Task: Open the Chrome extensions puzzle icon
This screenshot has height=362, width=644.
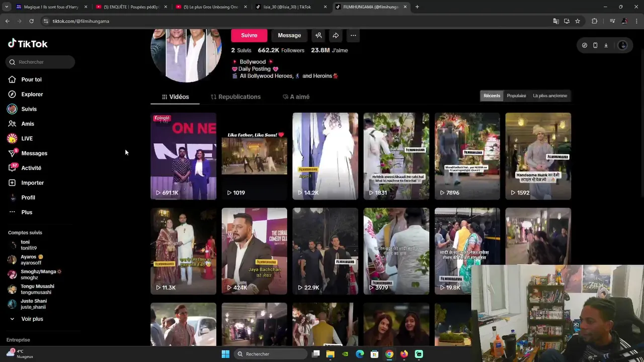Action: [594, 21]
